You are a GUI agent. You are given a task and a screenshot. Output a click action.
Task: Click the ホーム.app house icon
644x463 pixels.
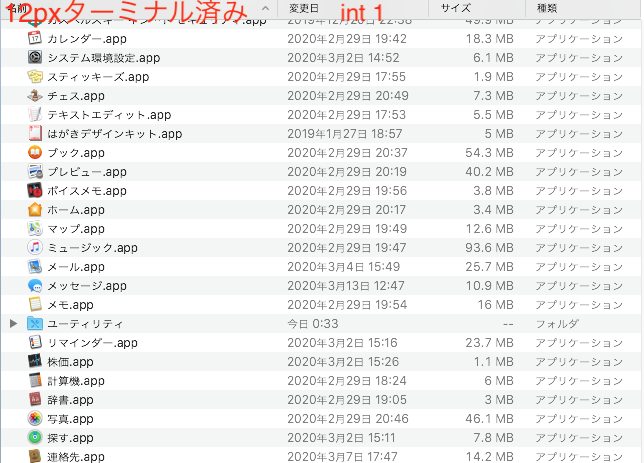click(35, 209)
